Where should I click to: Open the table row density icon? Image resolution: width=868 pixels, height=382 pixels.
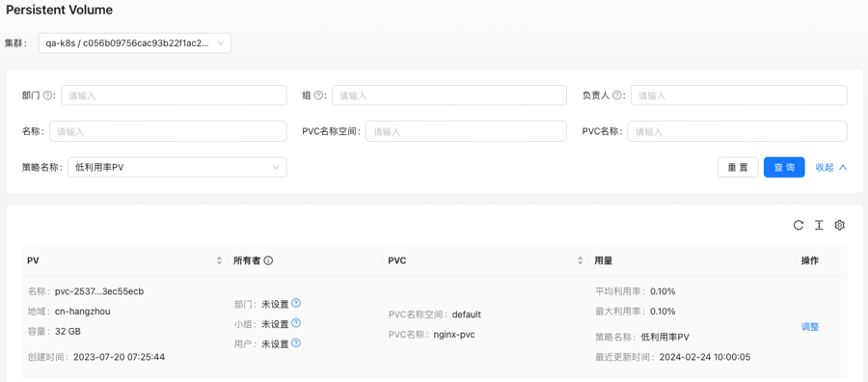(819, 225)
